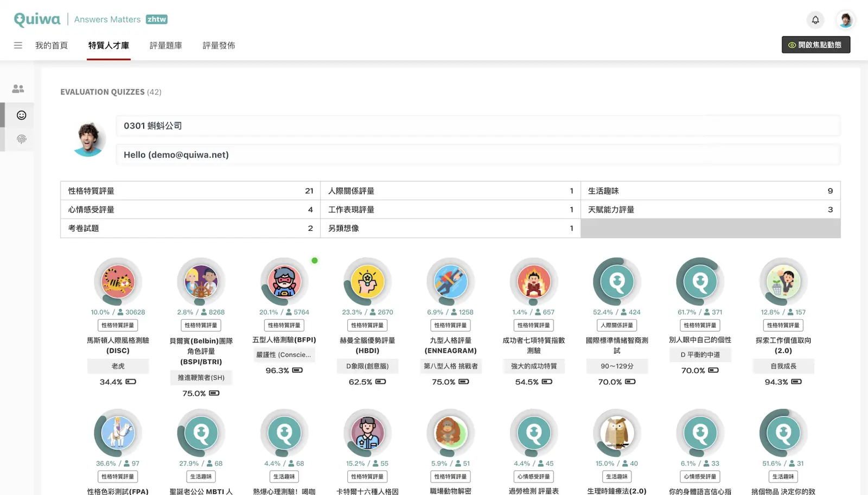Screen dimensions: 868x495
Task: Click the 人際關係評量 tag under emotional test
Action: pos(617,325)
